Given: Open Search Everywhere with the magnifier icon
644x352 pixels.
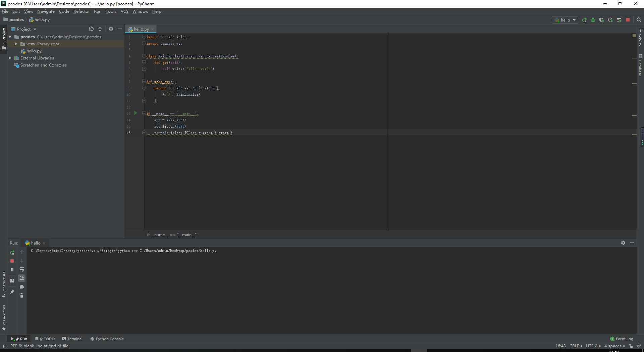Looking at the screenshot, I should coord(639,20).
